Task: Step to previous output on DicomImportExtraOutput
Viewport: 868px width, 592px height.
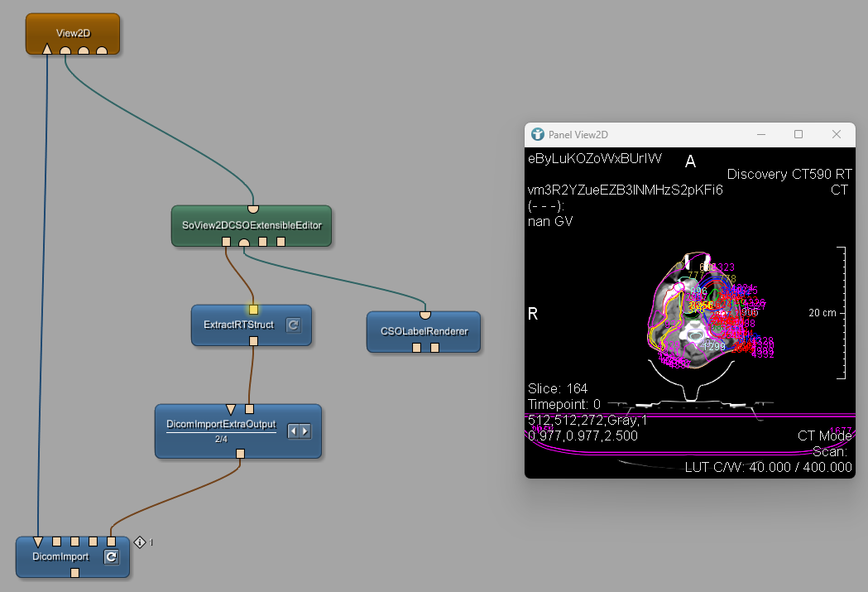Action: coord(294,431)
